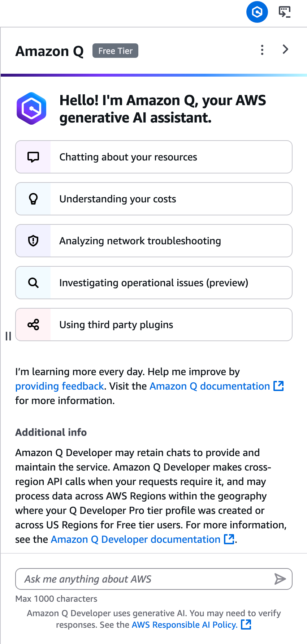Click the magnifier operational issues icon
307x644 pixels.
click(33, 283)
